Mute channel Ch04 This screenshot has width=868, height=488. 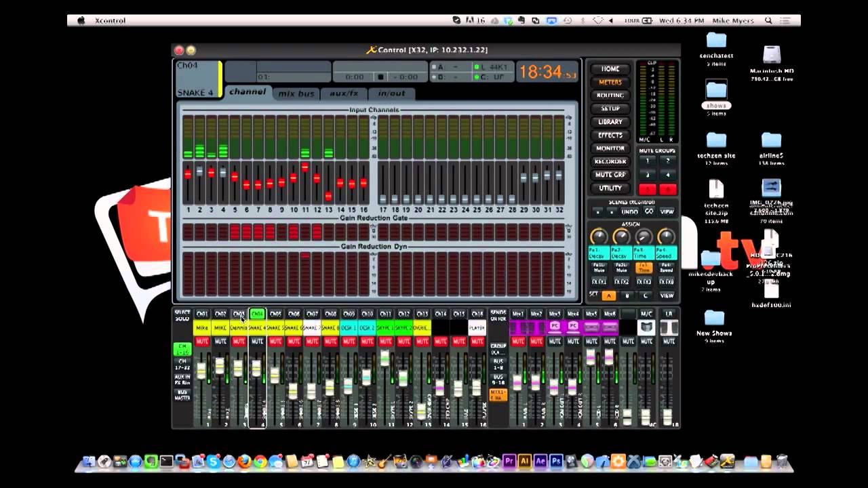point(257,342)
